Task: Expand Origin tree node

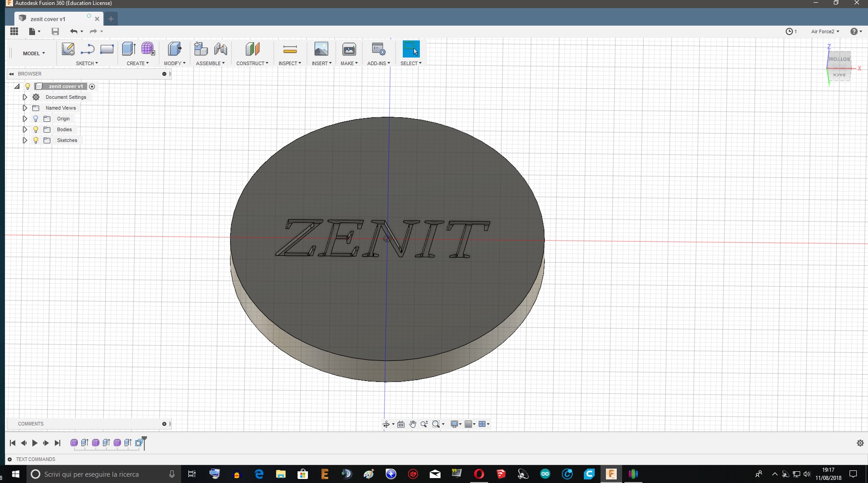Action: (25, 119)
